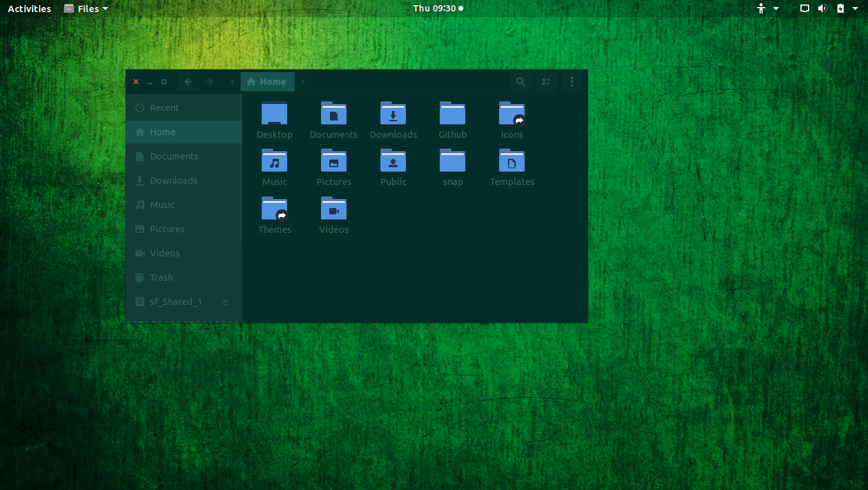Open the Github folder

[453, 114]
